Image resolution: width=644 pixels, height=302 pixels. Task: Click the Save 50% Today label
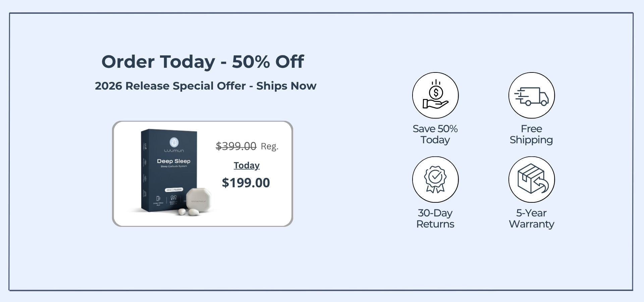(x=435, y=134)
